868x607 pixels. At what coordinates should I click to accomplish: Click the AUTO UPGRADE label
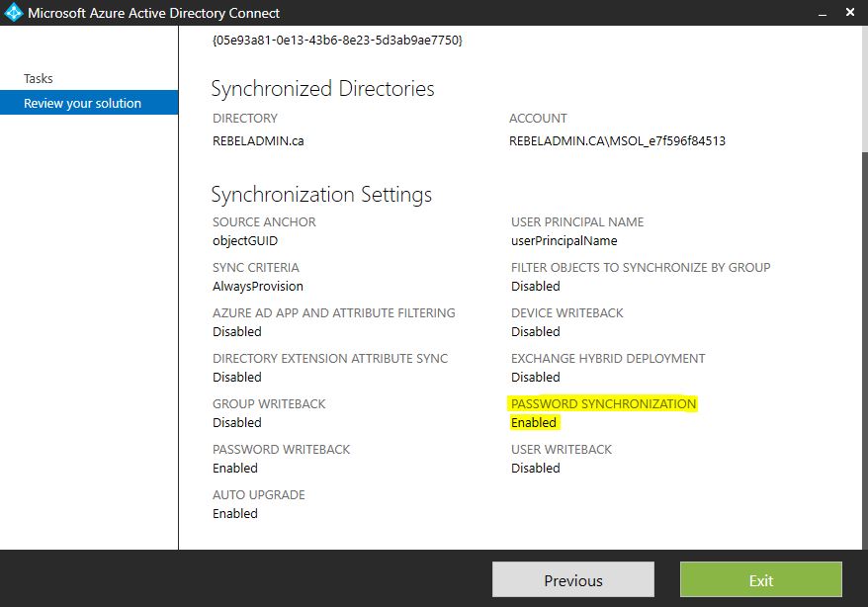(x=258, y=494)
